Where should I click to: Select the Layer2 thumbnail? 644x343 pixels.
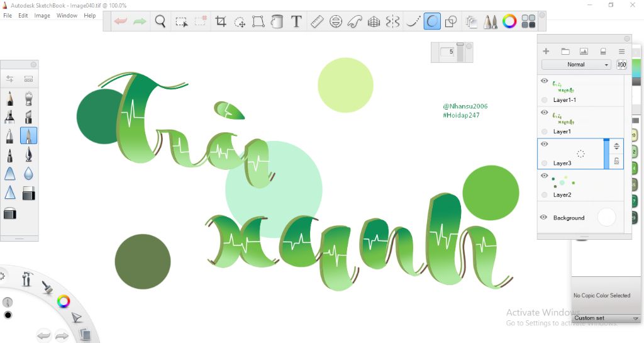(x=563, y=181)
